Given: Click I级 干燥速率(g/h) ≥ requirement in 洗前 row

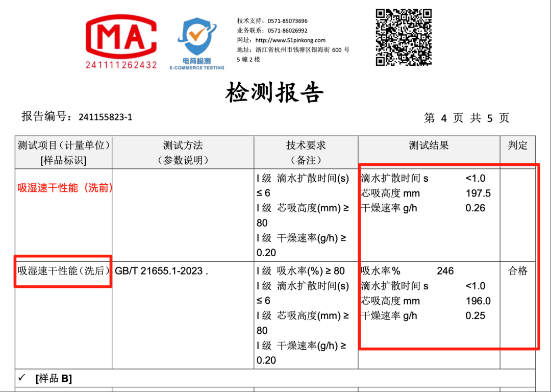Looking at the screenshot, I should coord(302,238).
